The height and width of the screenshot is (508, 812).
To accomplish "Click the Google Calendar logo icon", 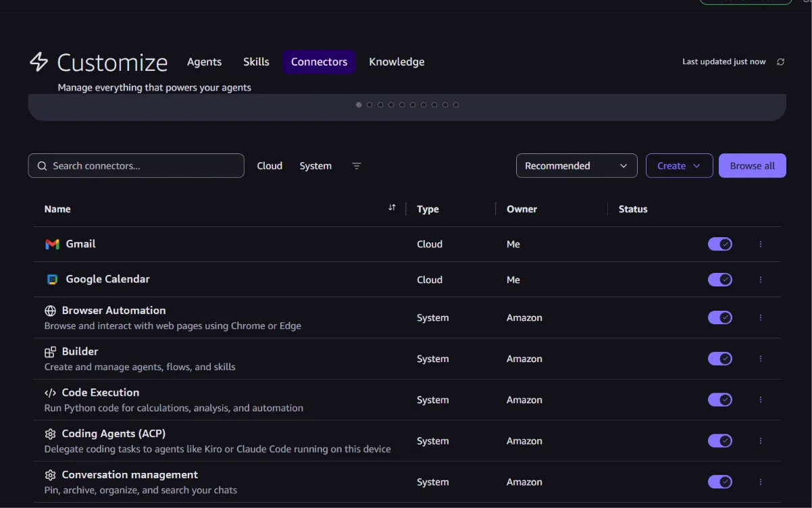I will point(52,279).
